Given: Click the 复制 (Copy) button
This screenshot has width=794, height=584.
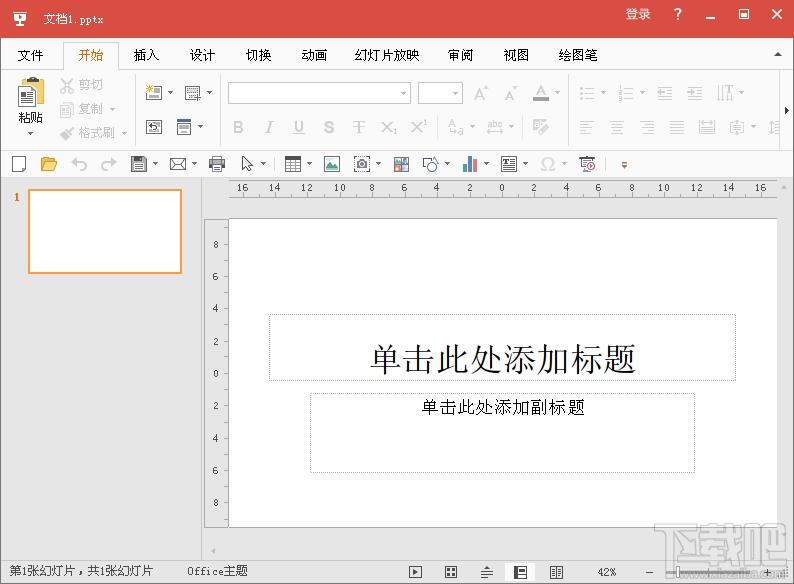Looking at the screenshot, I should (82, 109).
